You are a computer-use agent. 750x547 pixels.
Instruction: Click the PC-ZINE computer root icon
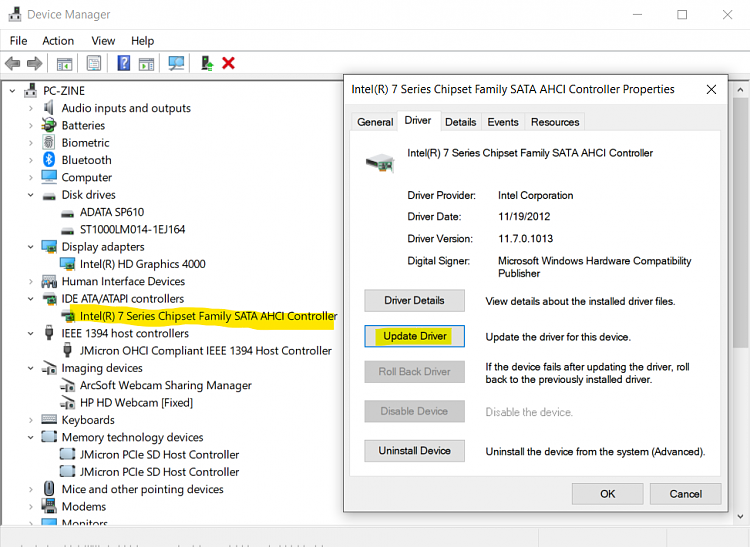[31, 90]
